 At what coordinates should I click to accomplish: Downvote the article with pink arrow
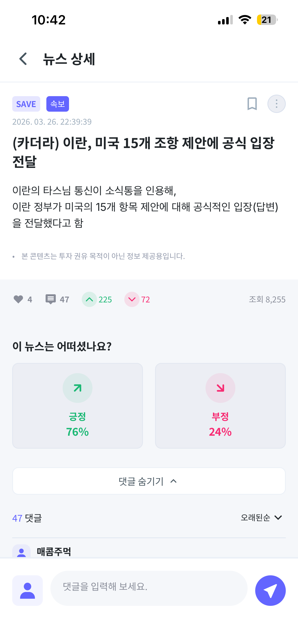(x=132, y=299)
